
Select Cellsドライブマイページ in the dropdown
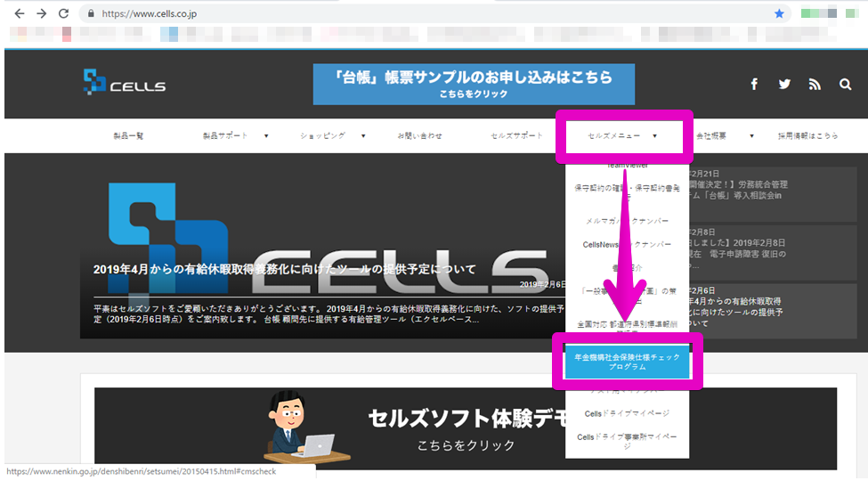point(628,413)
